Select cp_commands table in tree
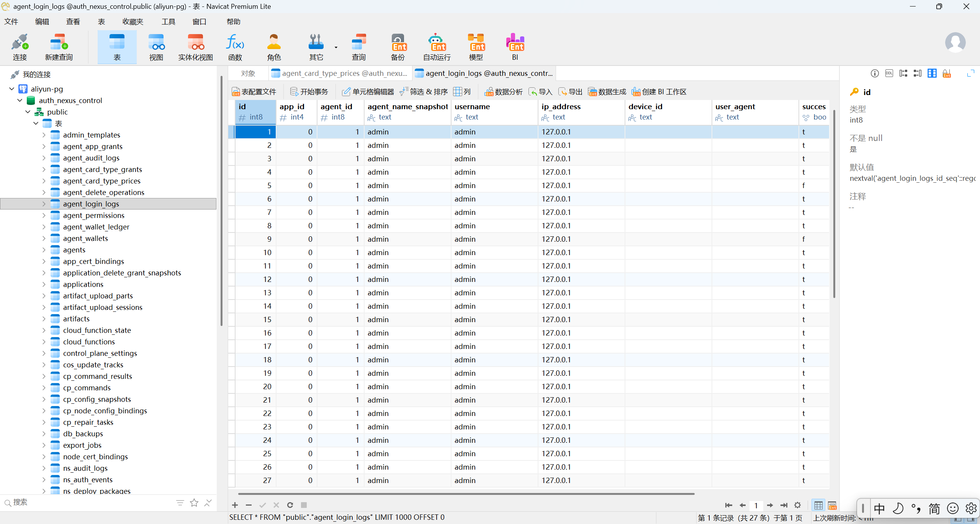Image resolution: width=980 pixels, height=524 pixels. [x=87, y=388]
